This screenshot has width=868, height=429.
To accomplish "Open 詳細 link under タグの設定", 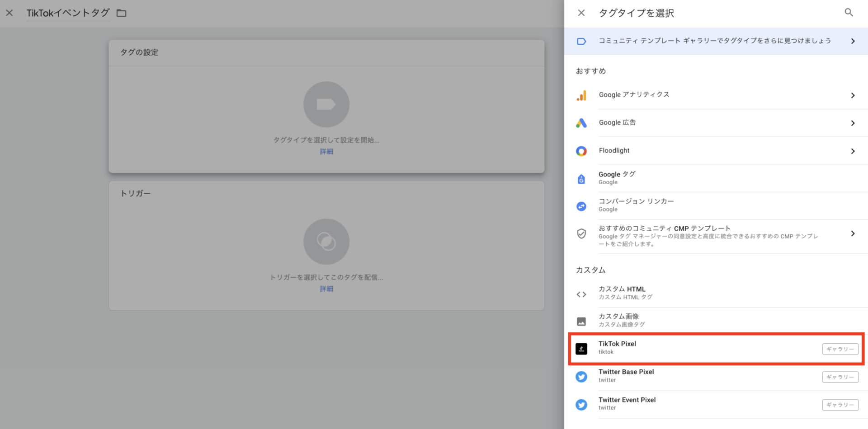I will (x=326, y=152).
